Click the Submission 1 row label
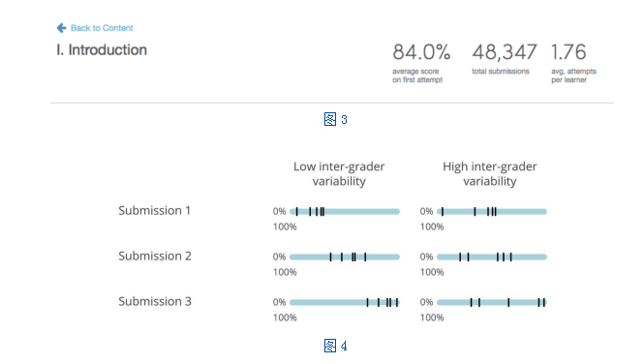 coord(154,210)
